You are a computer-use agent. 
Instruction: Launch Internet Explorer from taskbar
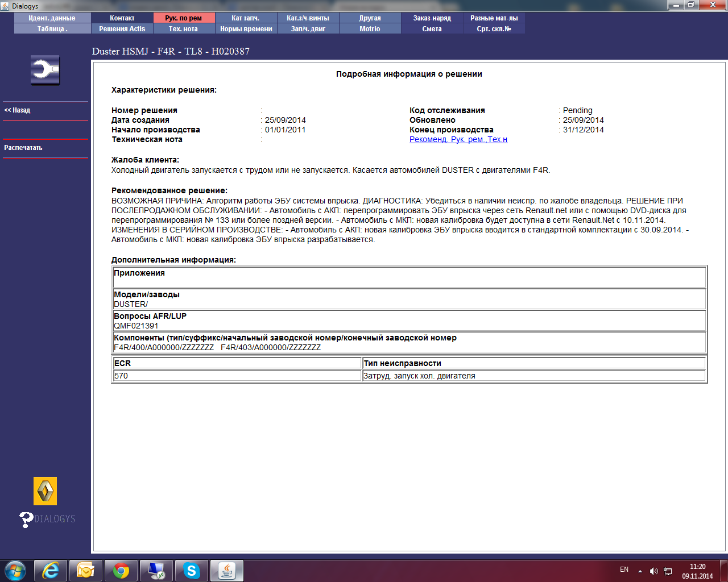coord(51,571)
